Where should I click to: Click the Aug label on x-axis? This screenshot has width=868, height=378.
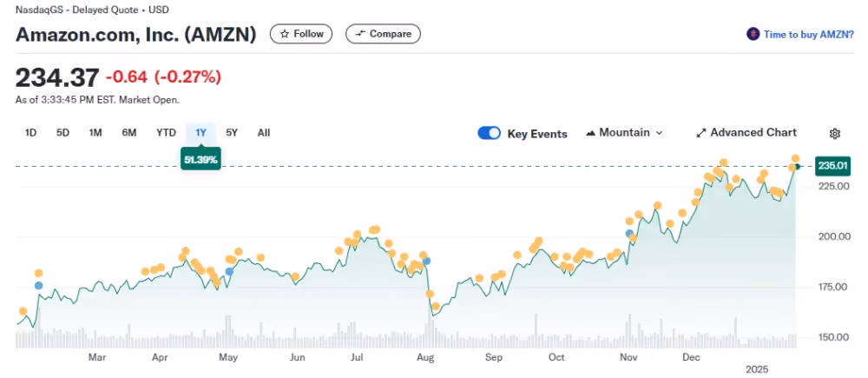[425, 357]
